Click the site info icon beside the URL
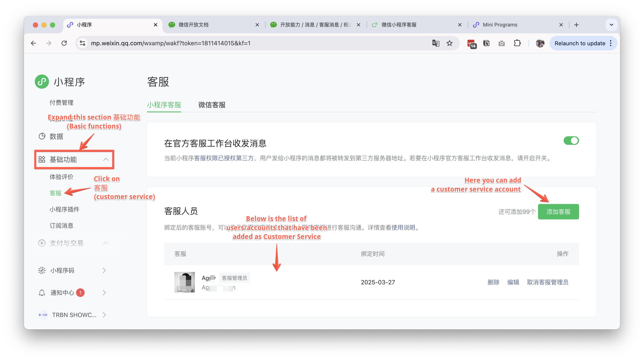 pyautogui.click(x=82, y=43)
